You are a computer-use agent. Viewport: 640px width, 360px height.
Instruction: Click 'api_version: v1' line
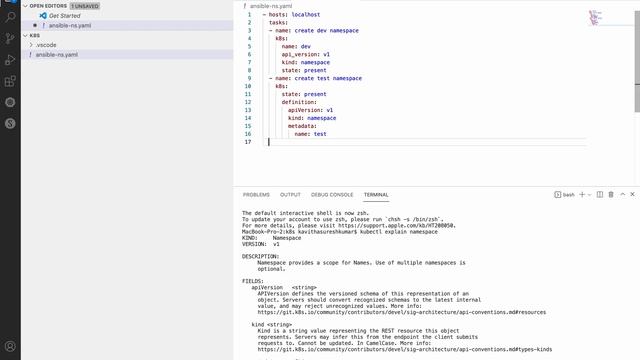pos(306,54)
